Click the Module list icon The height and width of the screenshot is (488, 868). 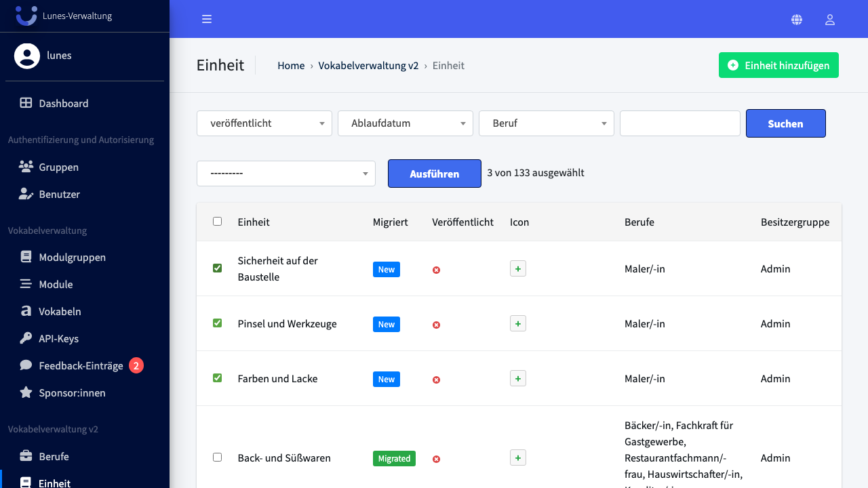click(x=26, y=284)
